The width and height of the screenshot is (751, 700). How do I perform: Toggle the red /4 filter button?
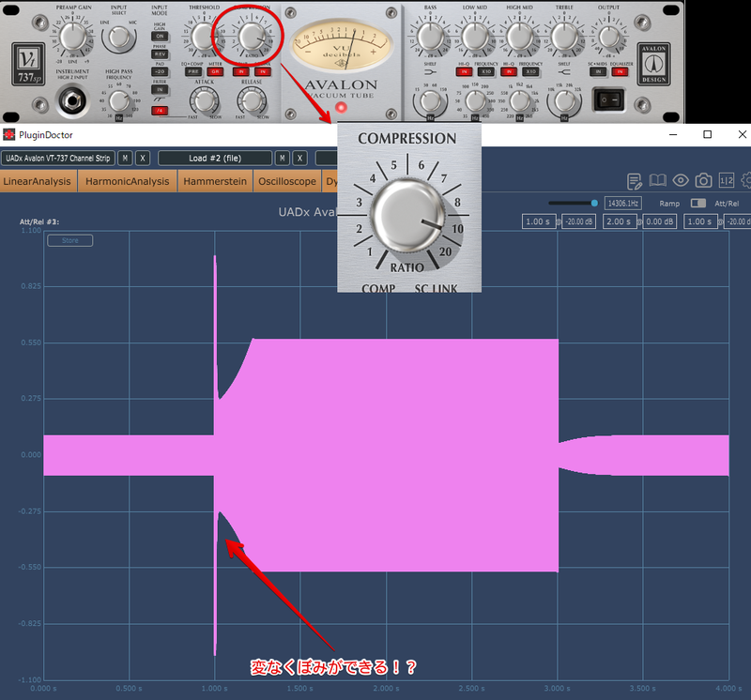click(160, 111)
